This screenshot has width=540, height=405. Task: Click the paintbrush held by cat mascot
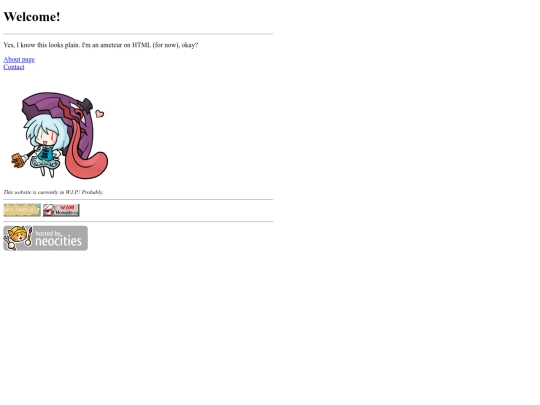(x=29, y=236)
